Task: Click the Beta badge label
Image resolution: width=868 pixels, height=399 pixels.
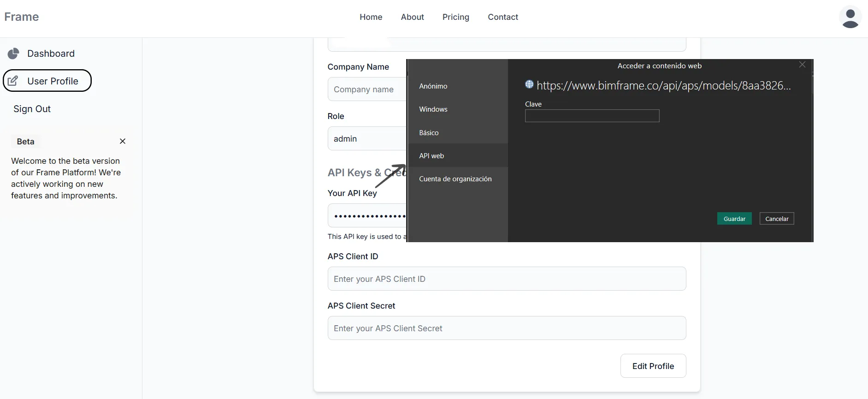Action: (26, 142)
